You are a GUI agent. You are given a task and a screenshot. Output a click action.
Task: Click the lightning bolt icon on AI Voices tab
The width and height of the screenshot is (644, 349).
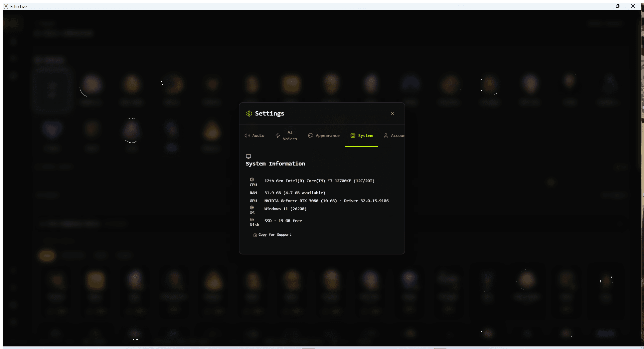tap(278, 136)
